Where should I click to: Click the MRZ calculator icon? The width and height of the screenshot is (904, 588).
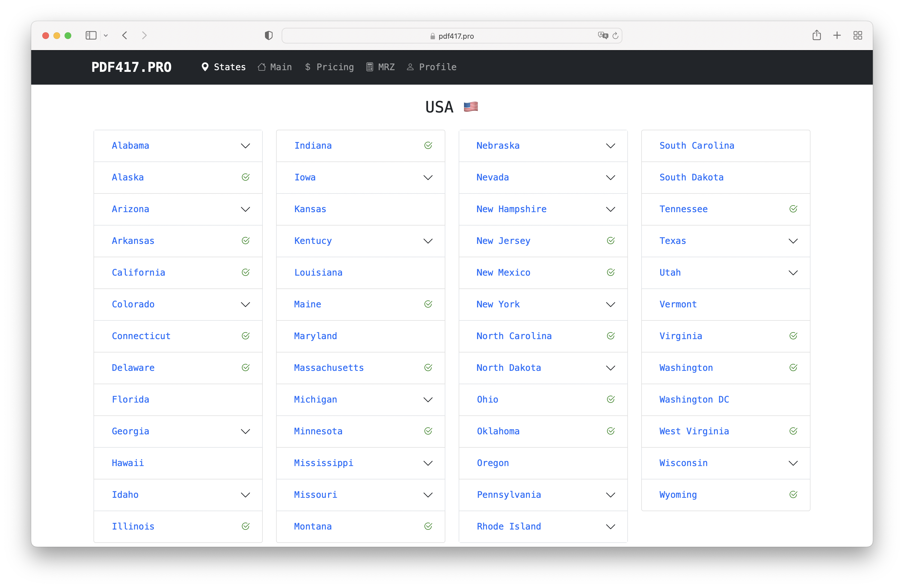click(x=370, y=67)
